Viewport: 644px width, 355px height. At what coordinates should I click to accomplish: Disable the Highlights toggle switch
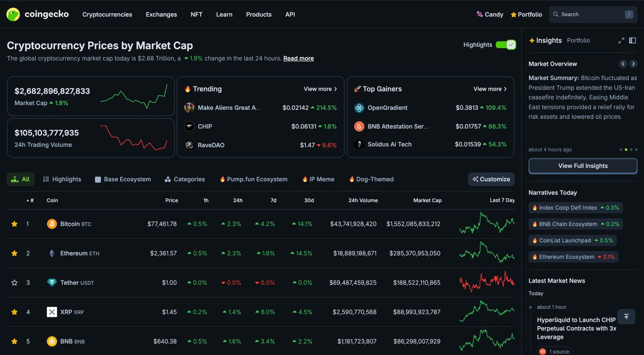coord(505,45)
